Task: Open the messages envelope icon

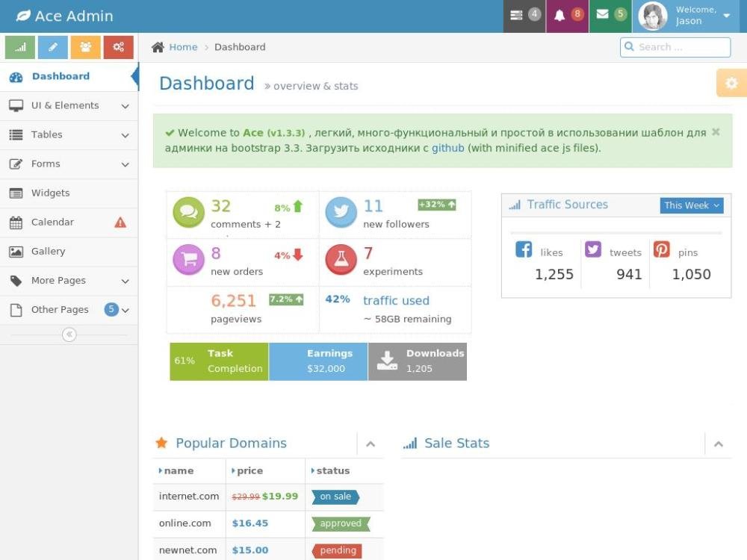Action: [x=610, y=16]
